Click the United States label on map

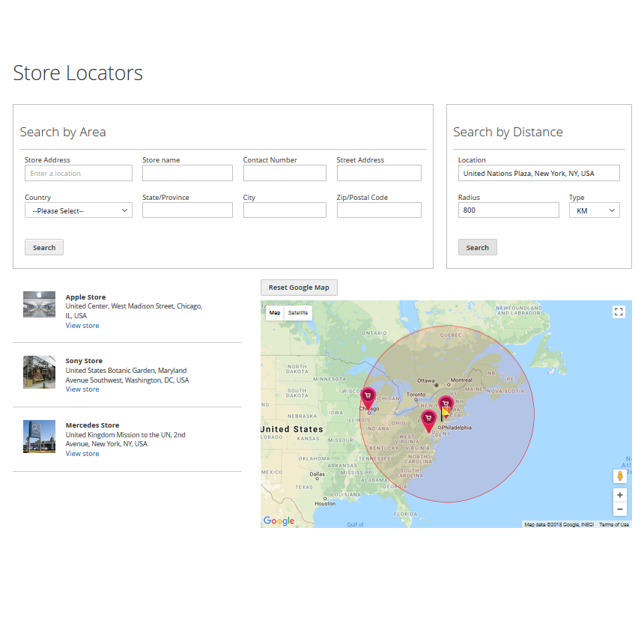coord(292,429)
